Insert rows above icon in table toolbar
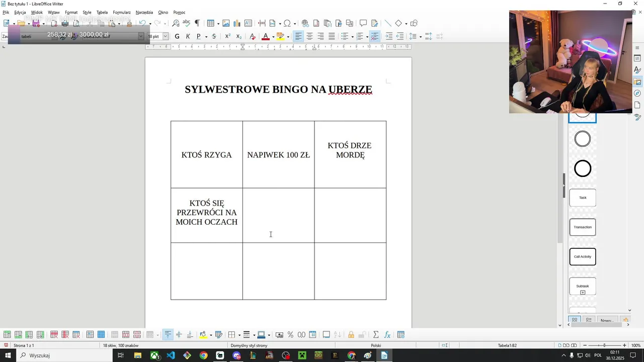 click(7, 335)
